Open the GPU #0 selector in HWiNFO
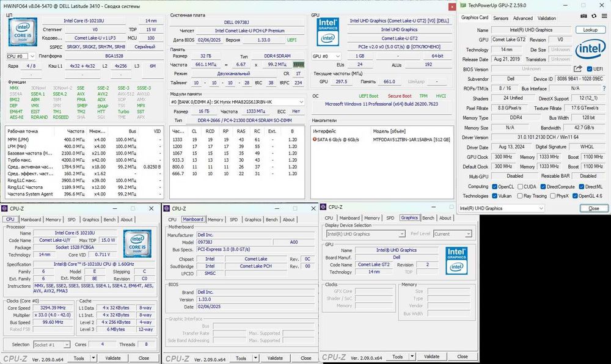 click(326, 56)
